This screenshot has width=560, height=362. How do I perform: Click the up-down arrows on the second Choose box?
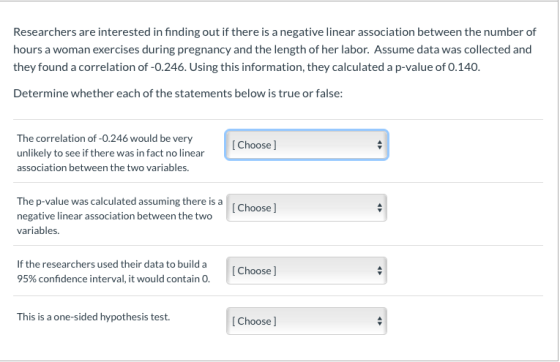tap(379, 208)
